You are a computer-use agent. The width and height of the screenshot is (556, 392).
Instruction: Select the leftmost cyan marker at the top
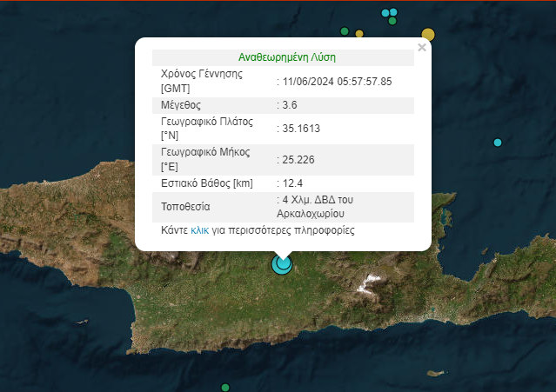tap(386, 13)
